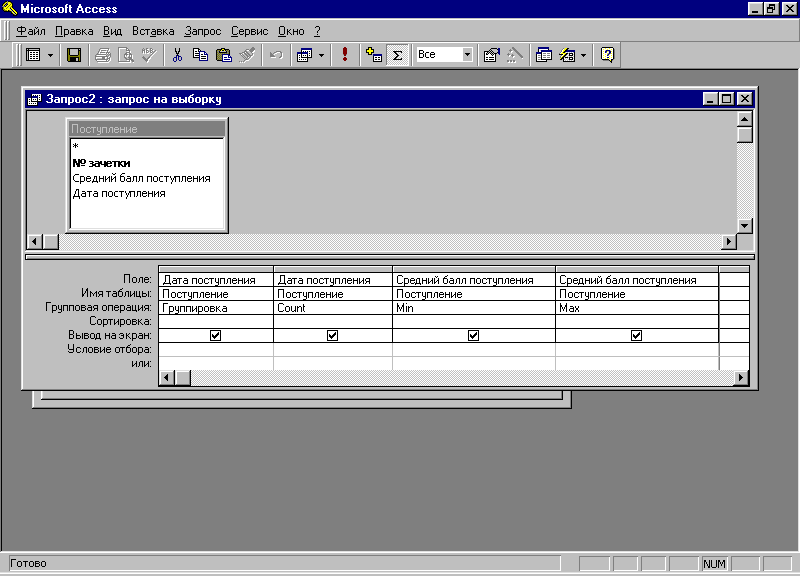Click the Query Type icon
Viewport: 800px width, 576px height.
(305, 55)
